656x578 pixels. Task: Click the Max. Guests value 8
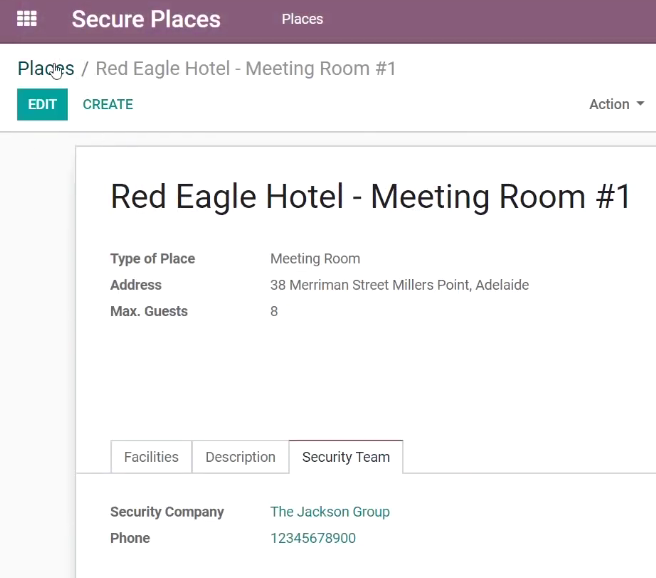click(x=274, y=311)
